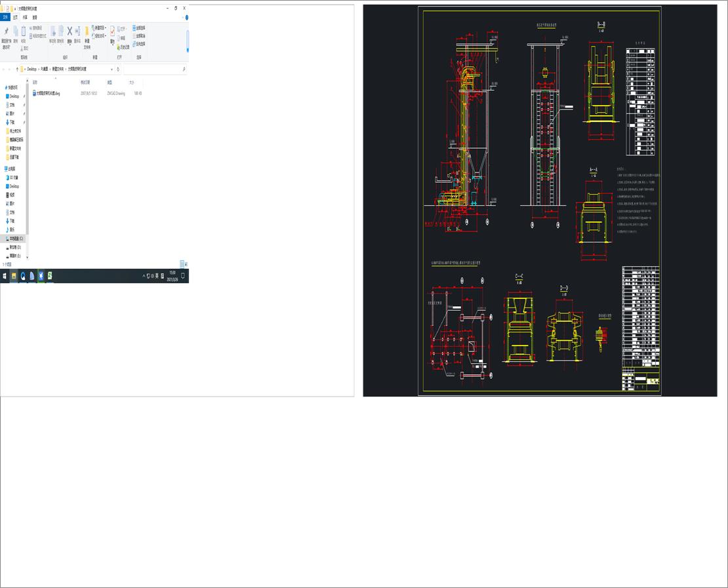This screenshot has height=588, width=728.
Task: Click the invert selection option in ribbon
Action: pyautogui.click(x=139, y=44)
